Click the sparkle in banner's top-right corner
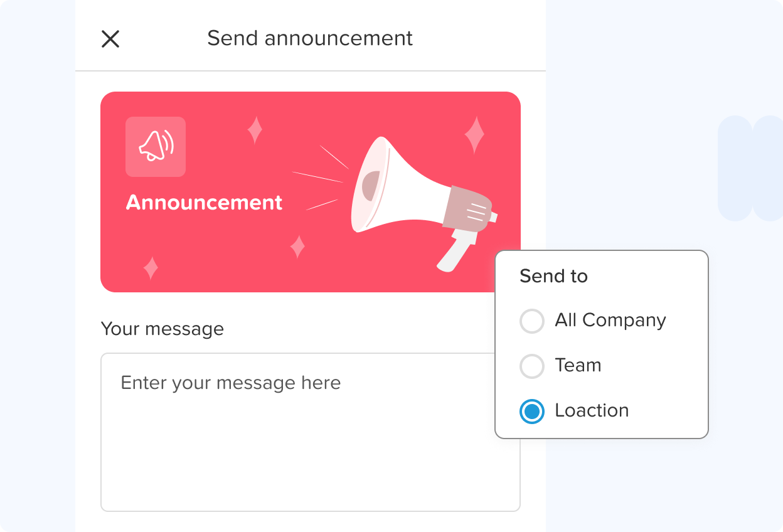This screenshot has width=783, height=532. [474, 135]
